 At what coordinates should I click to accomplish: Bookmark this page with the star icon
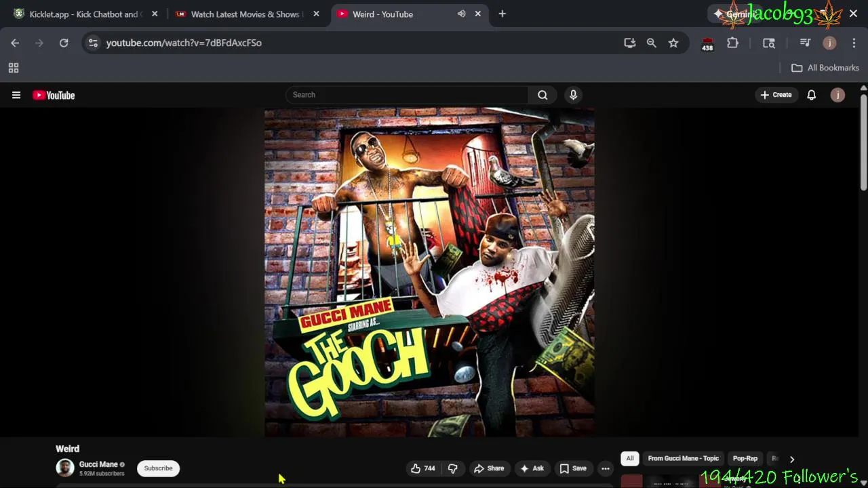pyautogui.click(x=673, y=43)
